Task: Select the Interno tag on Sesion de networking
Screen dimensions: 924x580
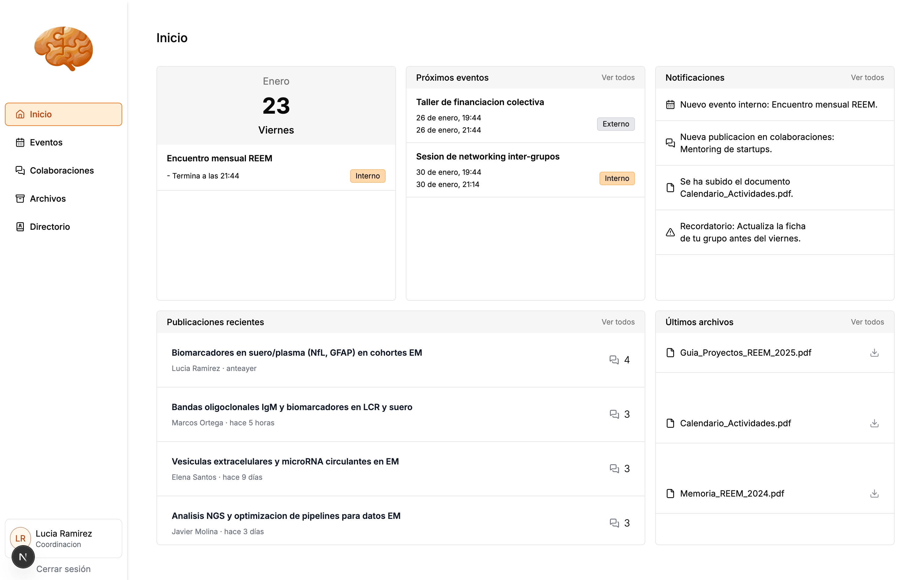Action: pyautogui.click(x=616, y=178)
